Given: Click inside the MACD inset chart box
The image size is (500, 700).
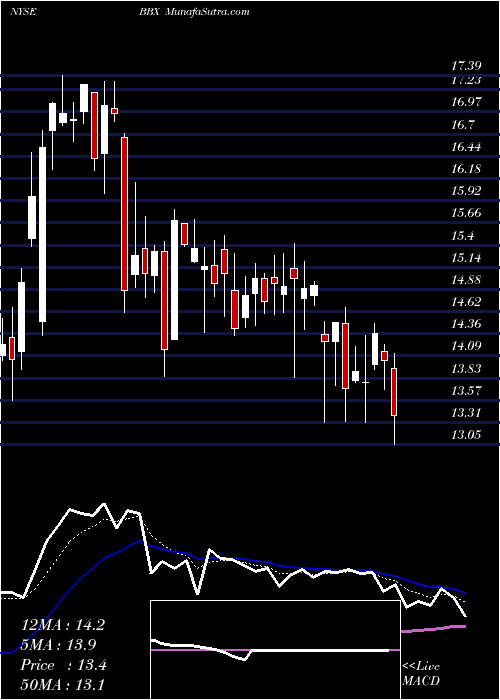Looking at the screenshot, I should pyautogui.click(x=275, y=650).
